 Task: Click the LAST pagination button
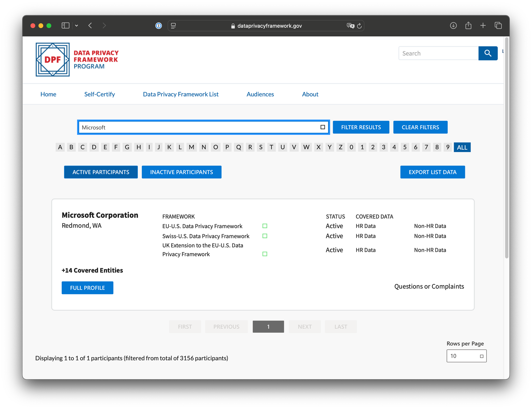click(x=341, y=327)
